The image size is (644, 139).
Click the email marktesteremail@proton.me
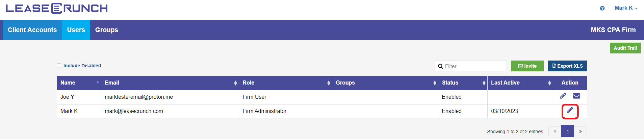coord(139,97)
